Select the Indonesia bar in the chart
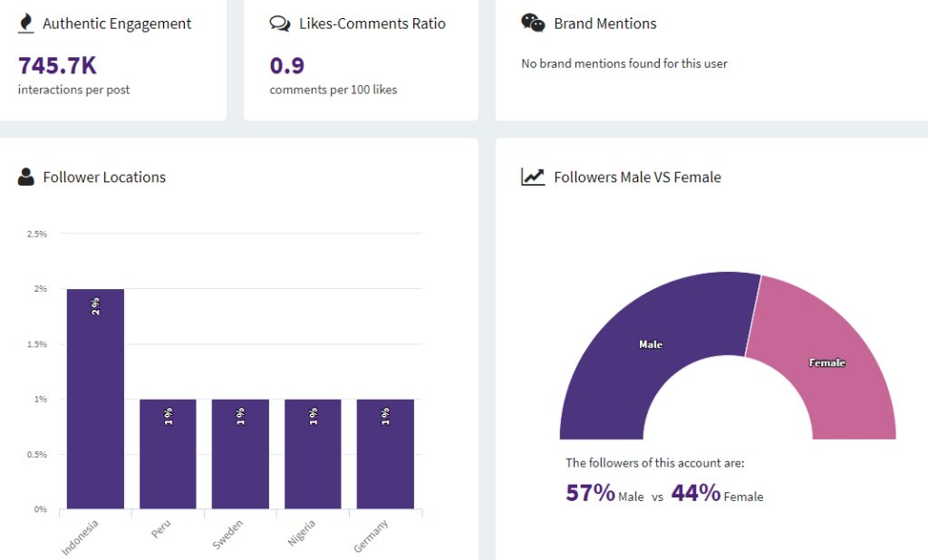This screenshot has height=560, width=928. (x=94, y=399)
